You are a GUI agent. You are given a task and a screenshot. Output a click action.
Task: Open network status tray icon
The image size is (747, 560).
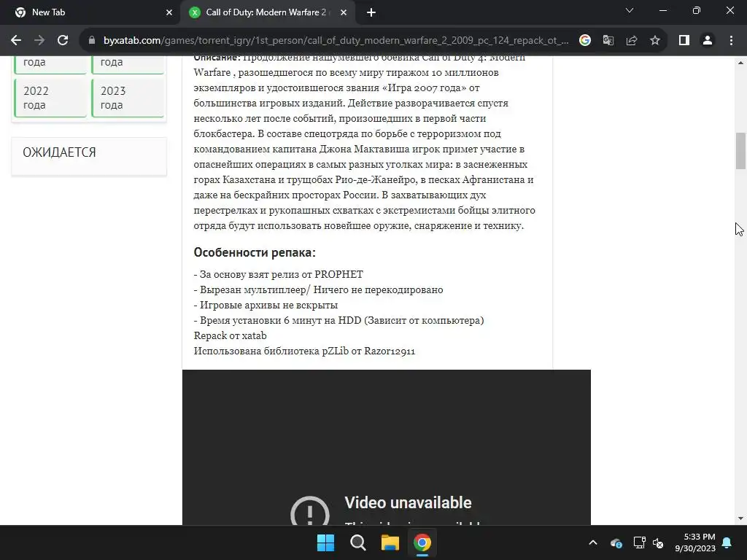click(x=639, y=542)
